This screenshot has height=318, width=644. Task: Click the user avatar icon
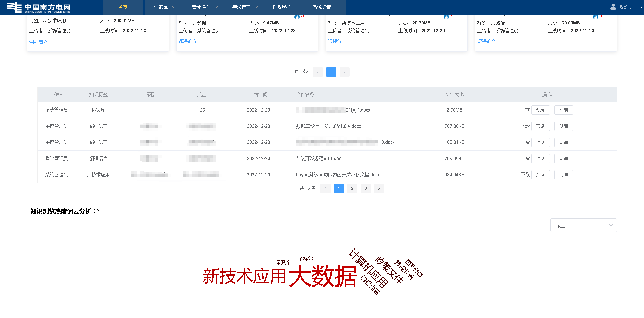pyautogui.click(x=613, y=7)
